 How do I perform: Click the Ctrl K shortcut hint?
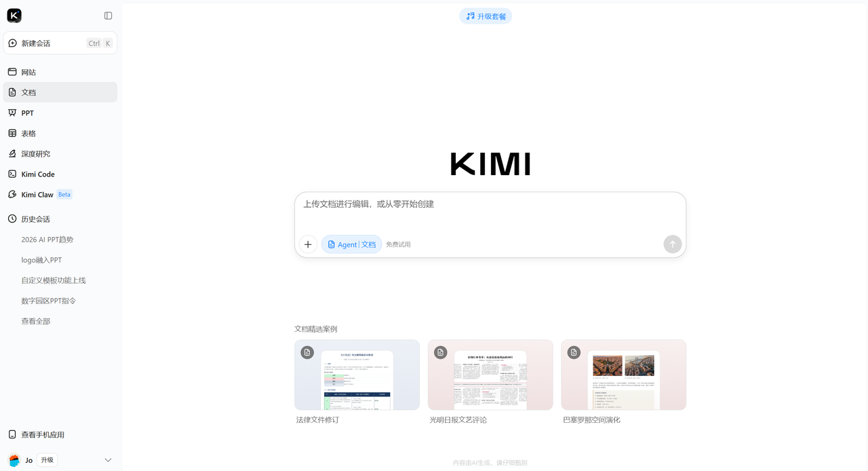tap(100, 43)
